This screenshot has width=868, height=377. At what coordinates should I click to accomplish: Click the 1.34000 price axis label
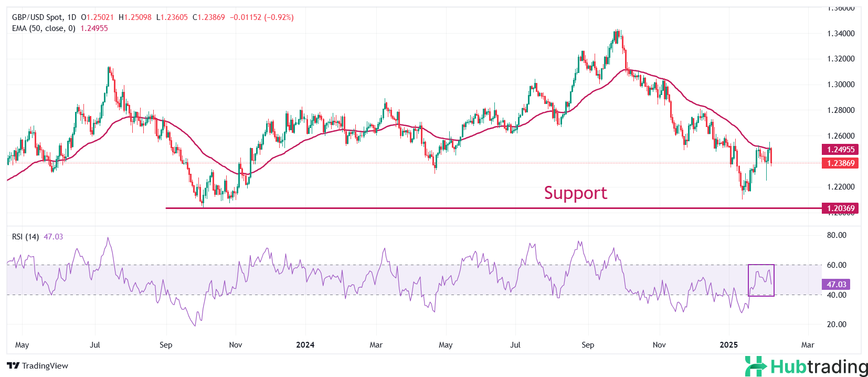tap(841, 34)
